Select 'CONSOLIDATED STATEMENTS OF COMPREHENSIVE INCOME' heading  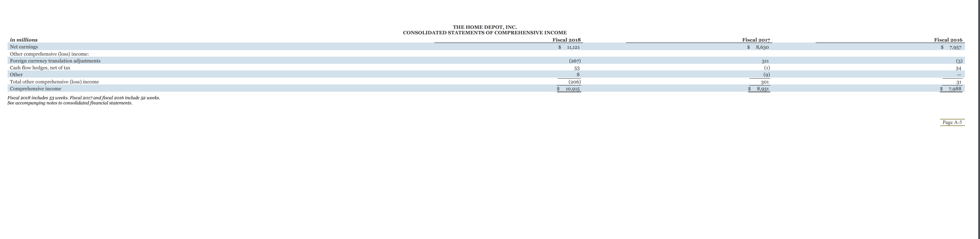pos(485,33)
